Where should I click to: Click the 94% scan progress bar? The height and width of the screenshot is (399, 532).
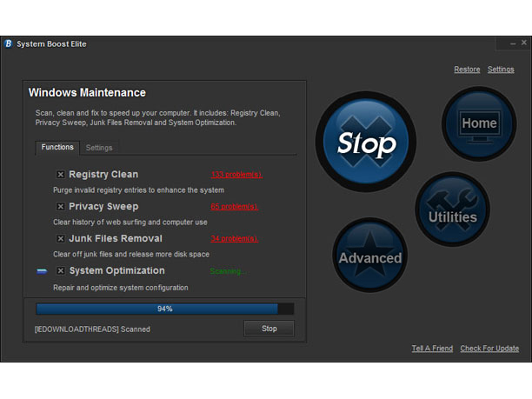tap(165, 309)
